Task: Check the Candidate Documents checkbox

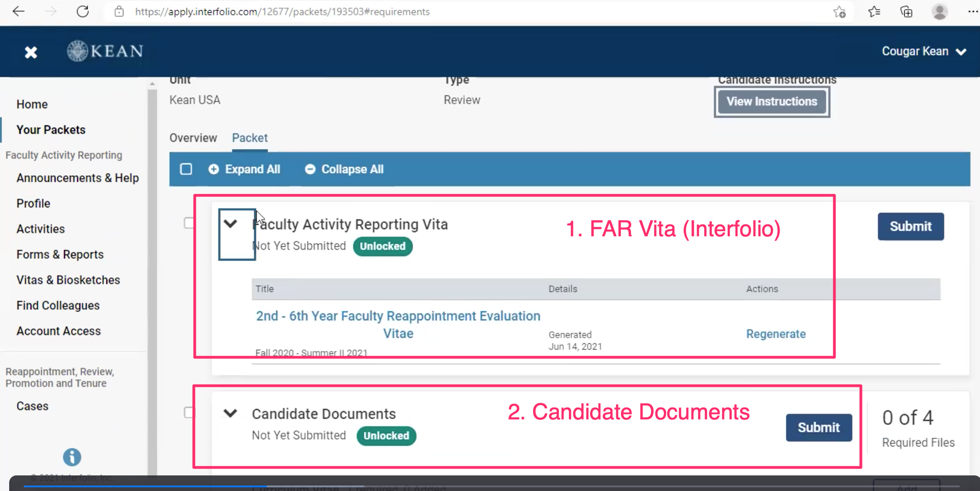Action: click(x=189, y=413)
